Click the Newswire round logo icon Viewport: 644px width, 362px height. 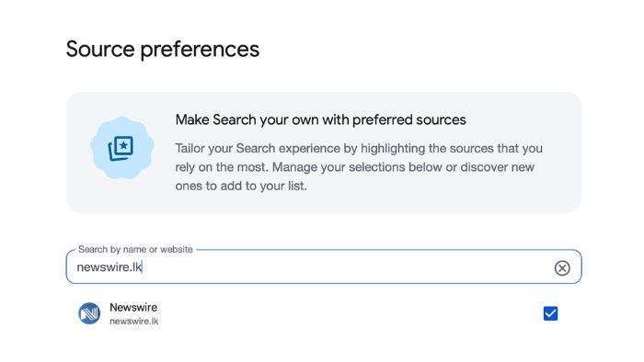click(x=89, y=313)
